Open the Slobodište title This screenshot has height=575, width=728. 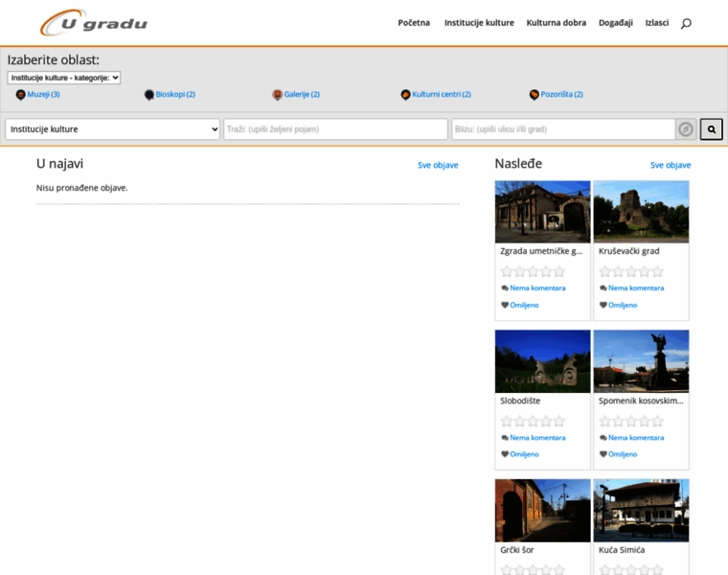point(520,401)
